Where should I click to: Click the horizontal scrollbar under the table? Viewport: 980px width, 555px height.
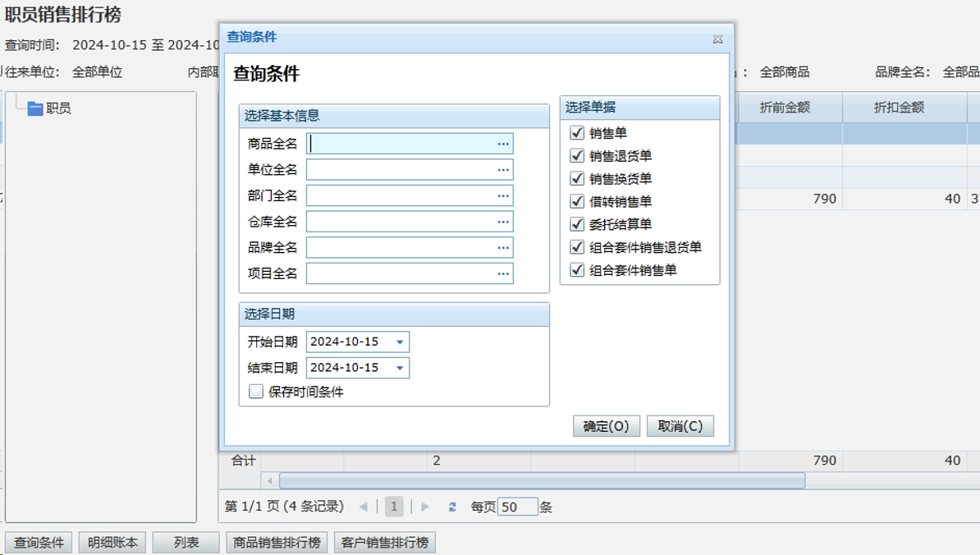coord(542,481)
